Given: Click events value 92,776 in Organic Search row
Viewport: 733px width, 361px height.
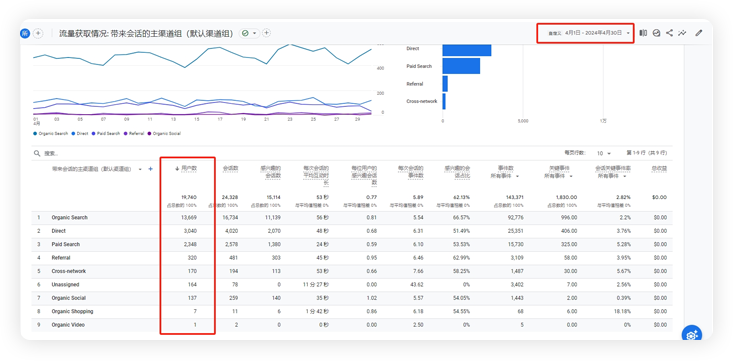Looking at the screenshot, I should (516, 218).
